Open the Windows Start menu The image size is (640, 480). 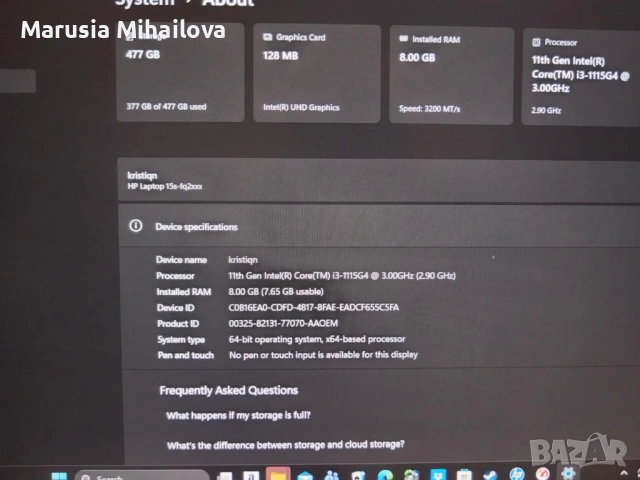coord(59,476)
